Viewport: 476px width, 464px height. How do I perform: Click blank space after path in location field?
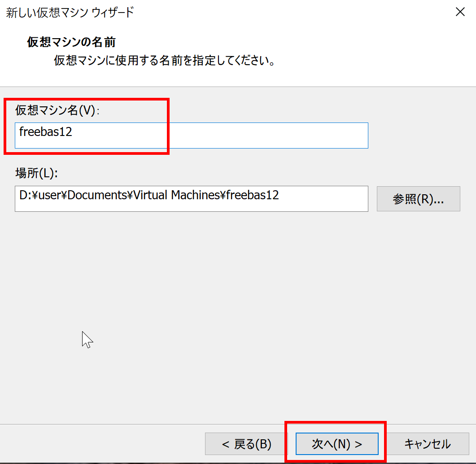(x=323, y=199)
